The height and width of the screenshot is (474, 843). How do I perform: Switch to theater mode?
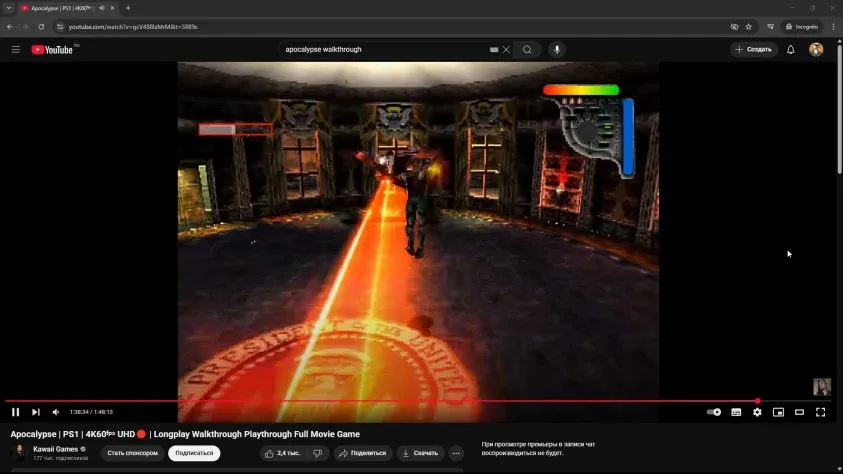coord(799,412)
